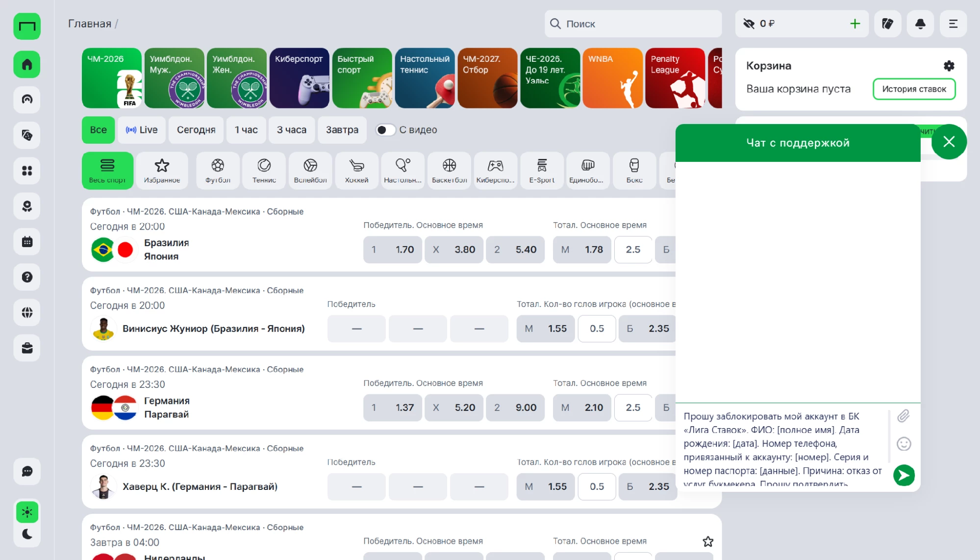Click the Поиск search field
Screen dimensions: 980x560
click(633, 24)
